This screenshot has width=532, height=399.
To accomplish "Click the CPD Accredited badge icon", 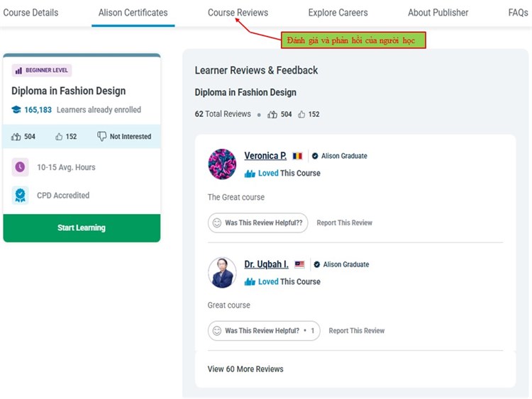I will click(x=21, y=195).
